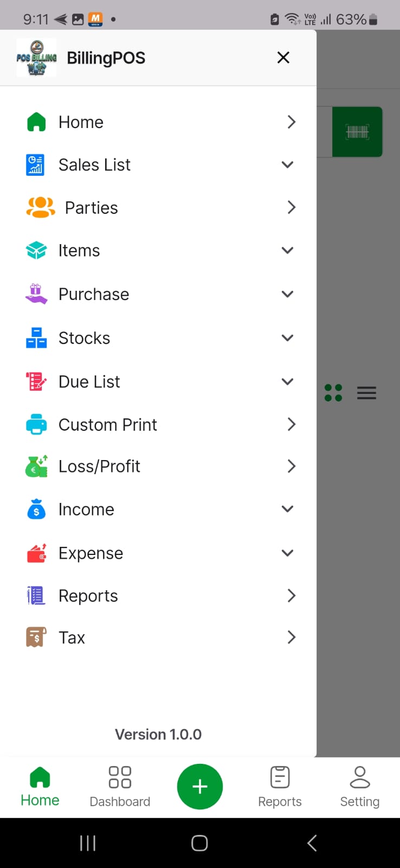Click the orange Parties people icon
The image size is (400, 868).
click(x=41, y=207)
